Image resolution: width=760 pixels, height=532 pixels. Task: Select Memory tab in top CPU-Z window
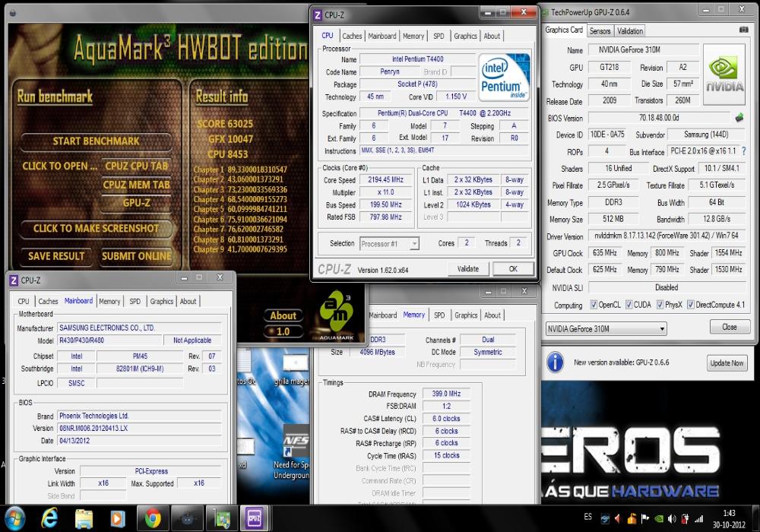coord(413,36)
